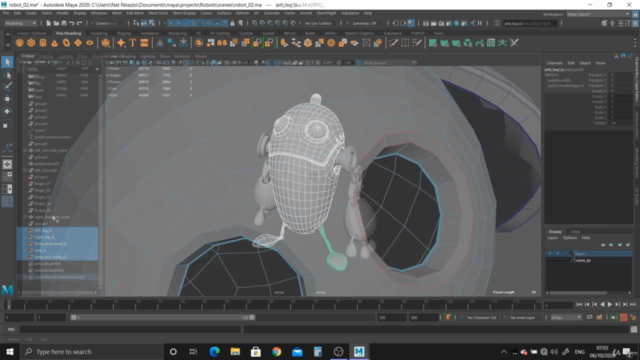Click the polygon Type text tool
The image size is (640, 360).
click(132, 43)
